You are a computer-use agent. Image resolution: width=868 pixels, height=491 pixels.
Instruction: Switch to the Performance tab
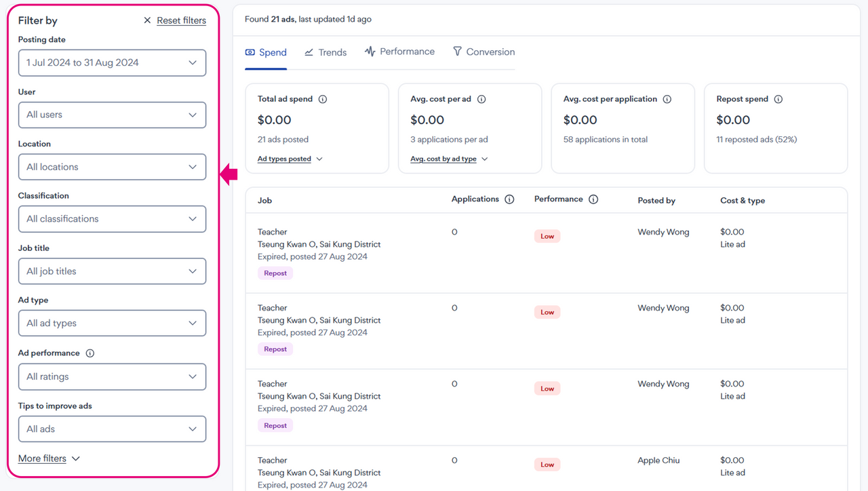pos(399,52)
